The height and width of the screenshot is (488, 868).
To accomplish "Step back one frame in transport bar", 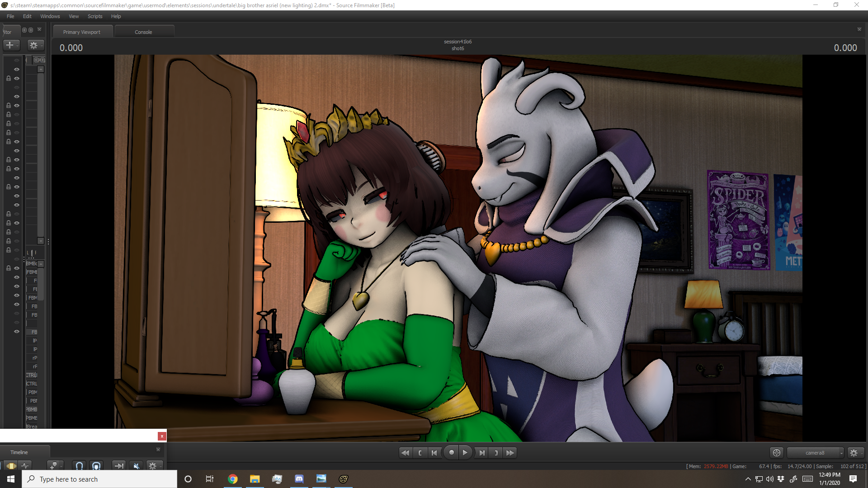I will tap(434, 453).
